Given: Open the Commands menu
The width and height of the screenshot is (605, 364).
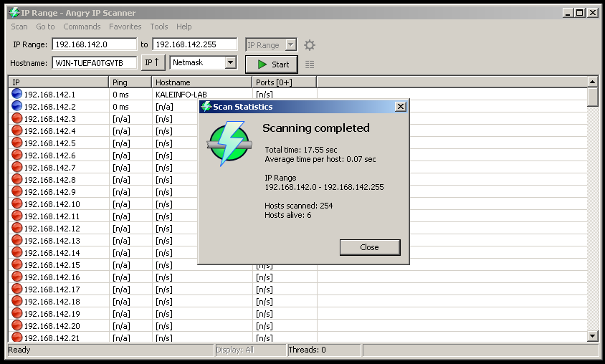Looking at the screenshot, I should click(82, 27).
